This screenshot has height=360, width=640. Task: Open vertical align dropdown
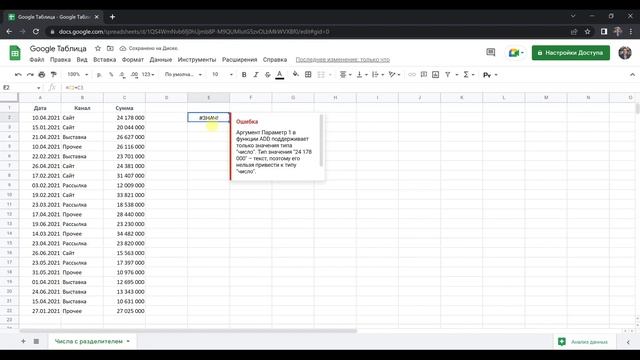362,75
